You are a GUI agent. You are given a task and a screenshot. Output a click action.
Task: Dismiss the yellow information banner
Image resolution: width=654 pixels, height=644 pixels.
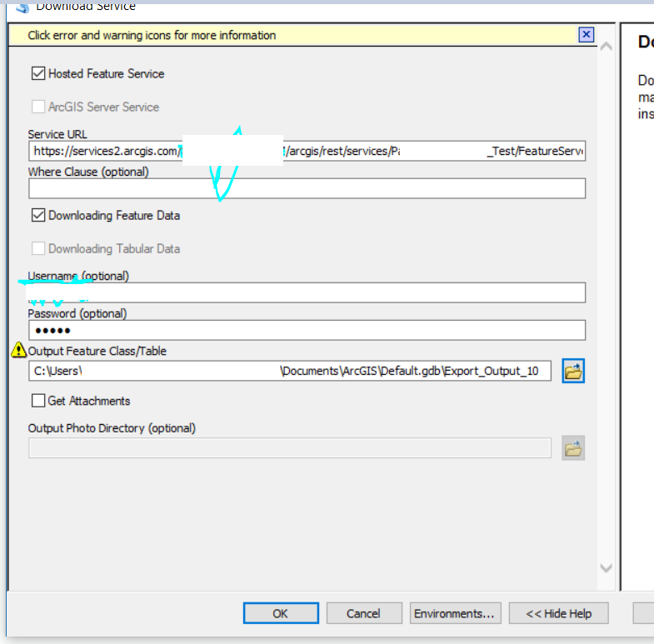pos(586,34)
